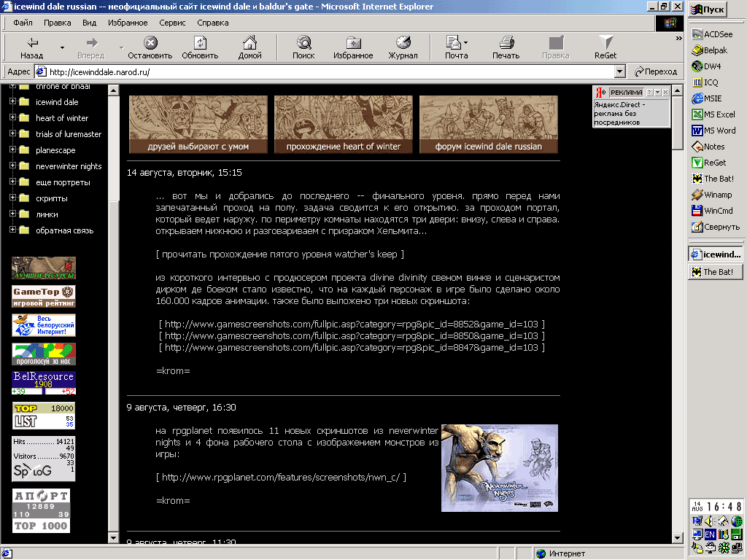This screenshot has height=560, width=747.
Task: Expand the heart of winter folder
Action: click(13, 117)
